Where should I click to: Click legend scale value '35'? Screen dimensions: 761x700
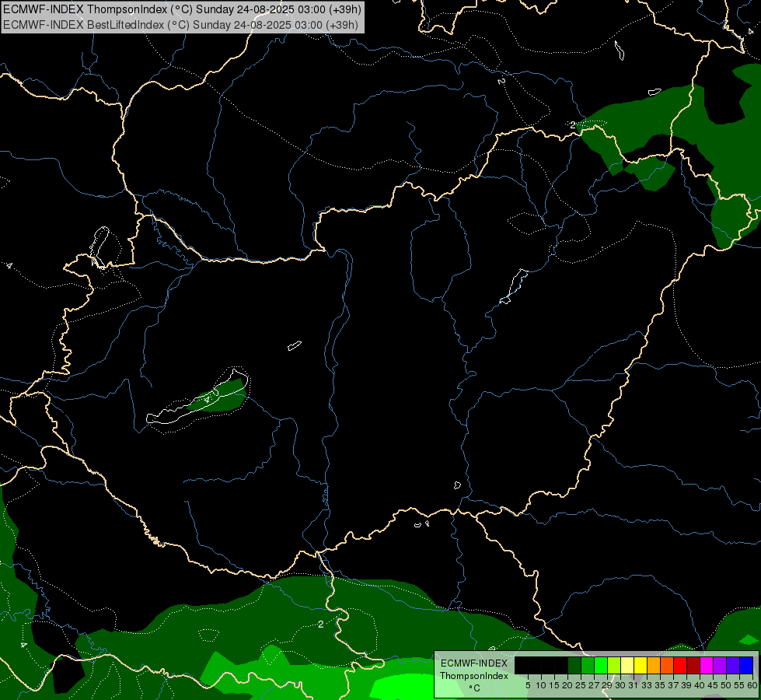pyautogui.click(x=660, y=685)
